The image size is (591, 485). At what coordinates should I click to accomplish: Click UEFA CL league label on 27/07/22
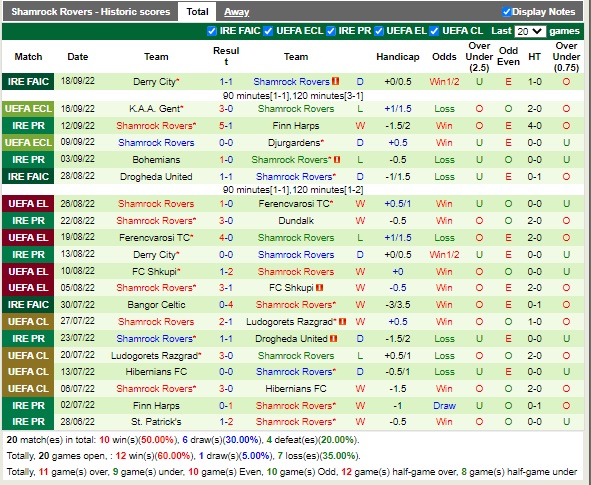28,321
